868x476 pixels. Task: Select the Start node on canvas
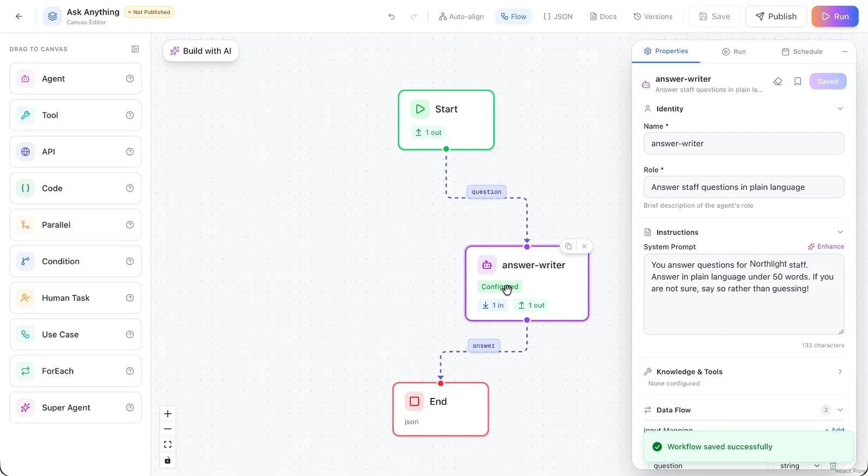pos(446,120)
